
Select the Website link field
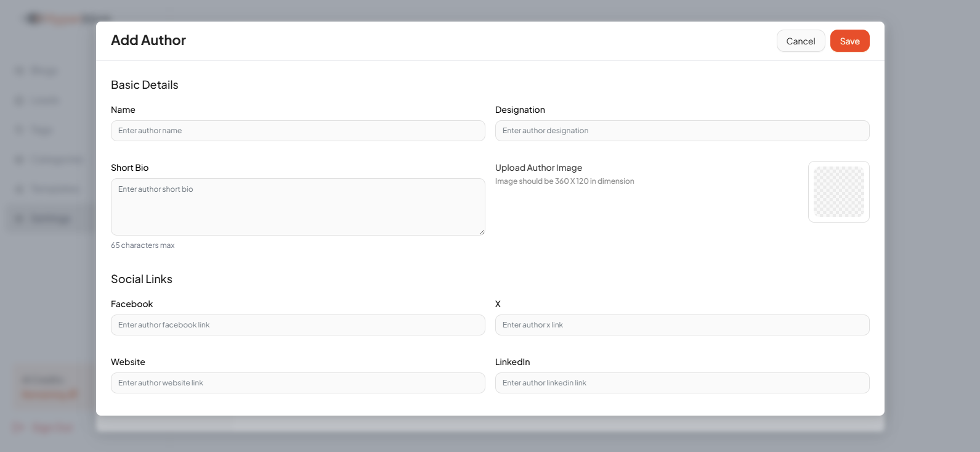click(298, 383)
